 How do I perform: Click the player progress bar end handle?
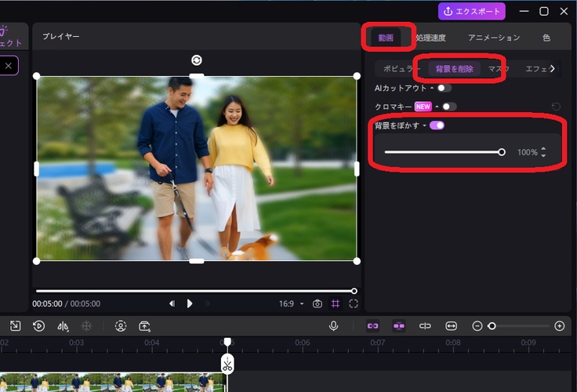(354, 291)
